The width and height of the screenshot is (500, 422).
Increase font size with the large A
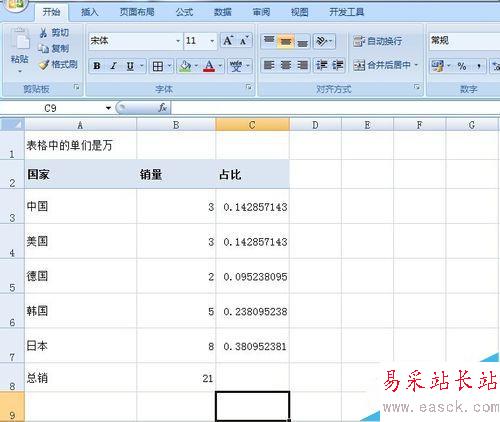(228, 41)
